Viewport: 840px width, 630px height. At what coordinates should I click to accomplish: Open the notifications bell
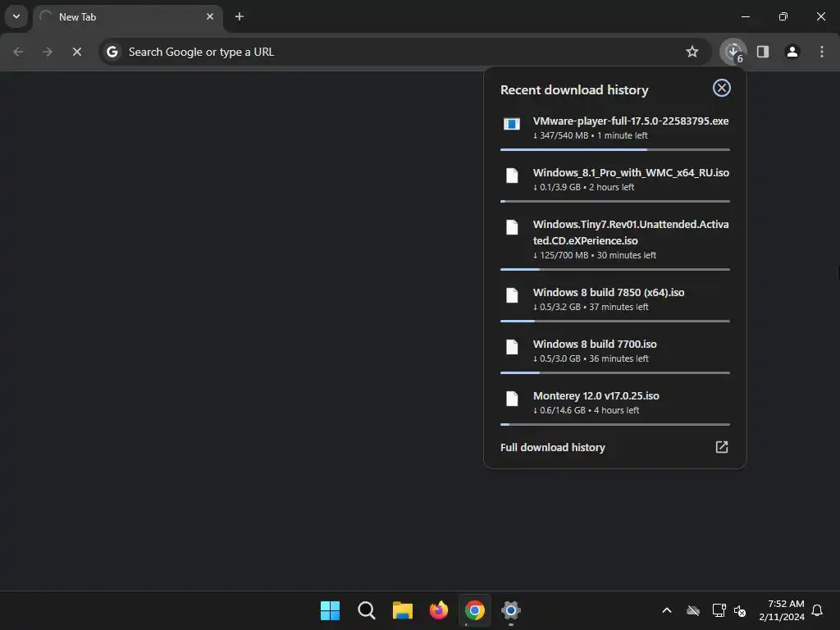point(818,610)
